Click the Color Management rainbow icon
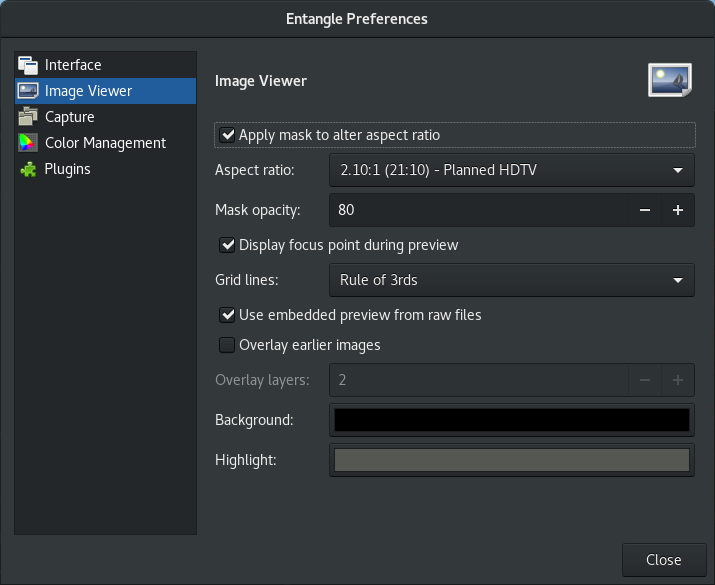Viewport: 715px width, 585px height. [27, 143]
